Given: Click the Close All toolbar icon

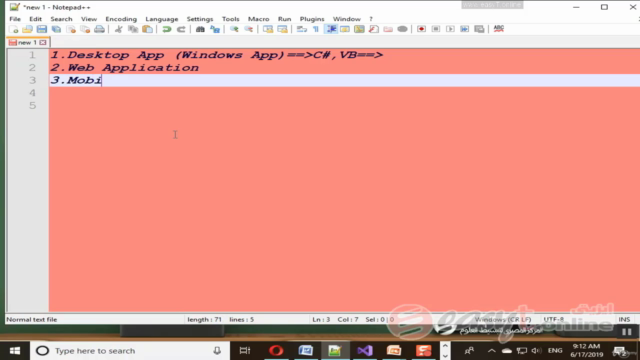Looking at the screenshot, I should click(x=85, y=29).
